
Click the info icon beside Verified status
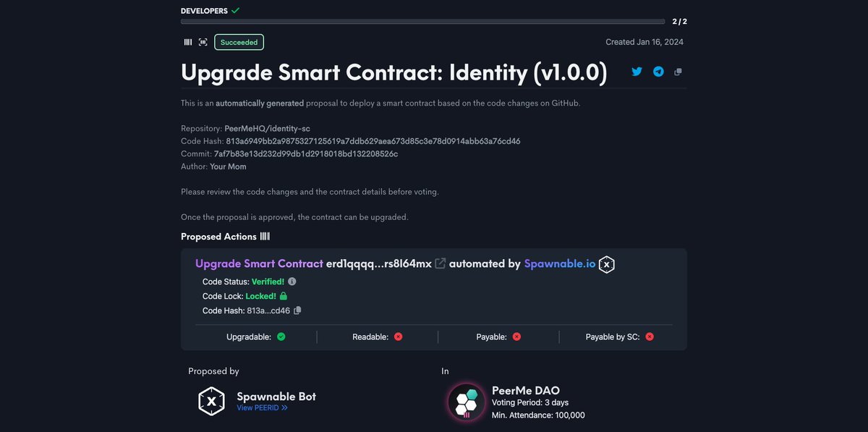click(x=292, y=281)
